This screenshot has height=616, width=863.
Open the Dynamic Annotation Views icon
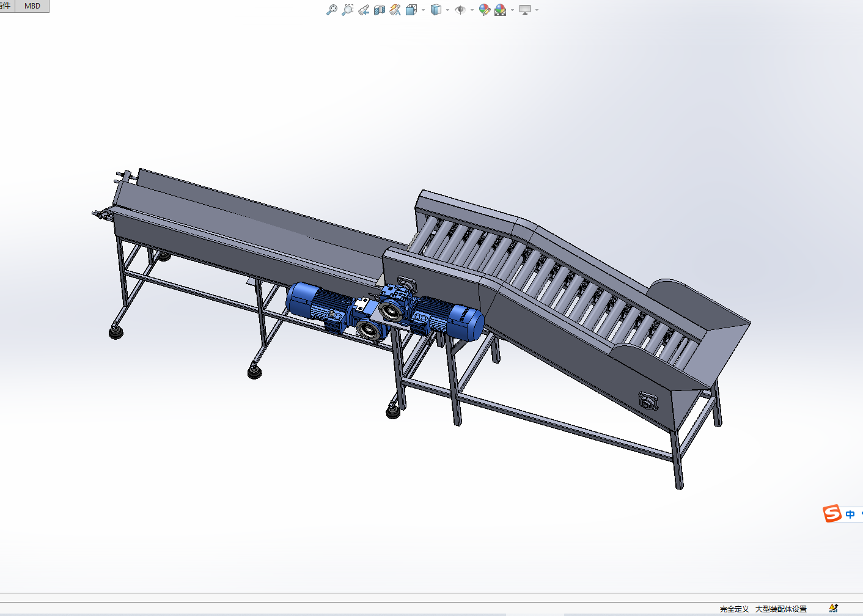(395, 10)
